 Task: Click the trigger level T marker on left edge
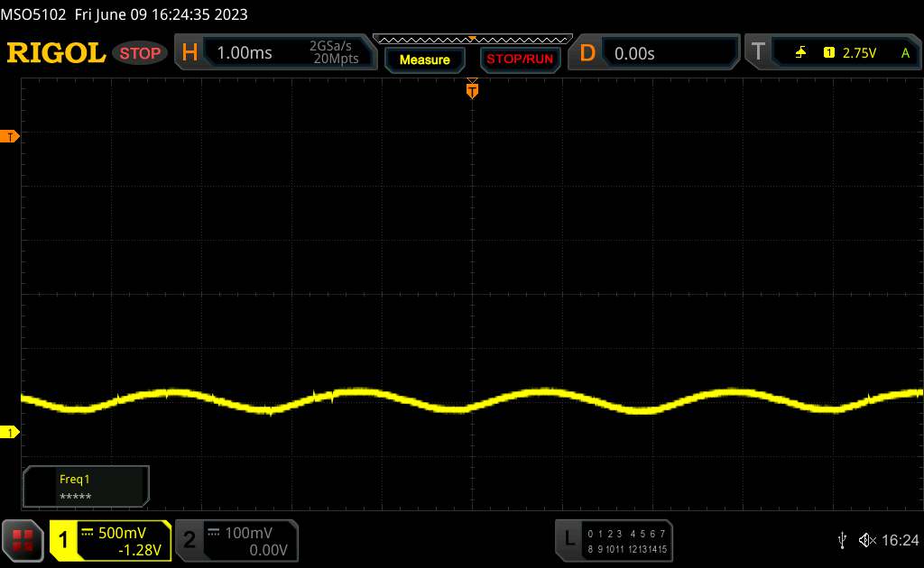click(x=9, y=136)
